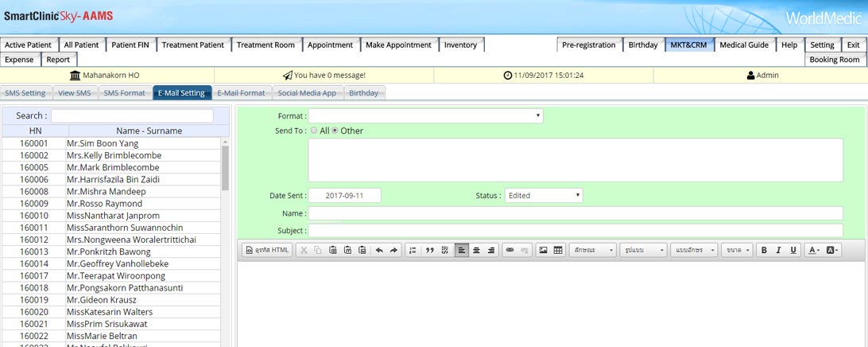Expand the Status dropdown showing Edited
868x347 pixels.
click(x=544, y=195)
